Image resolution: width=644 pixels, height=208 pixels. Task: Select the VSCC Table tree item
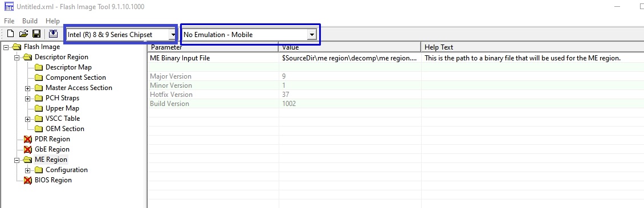(63, 119)
